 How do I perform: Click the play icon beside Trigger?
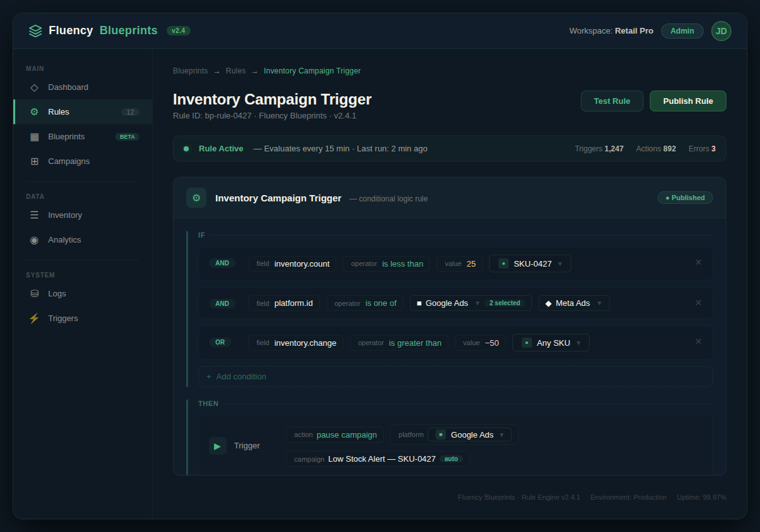(218, 446)
